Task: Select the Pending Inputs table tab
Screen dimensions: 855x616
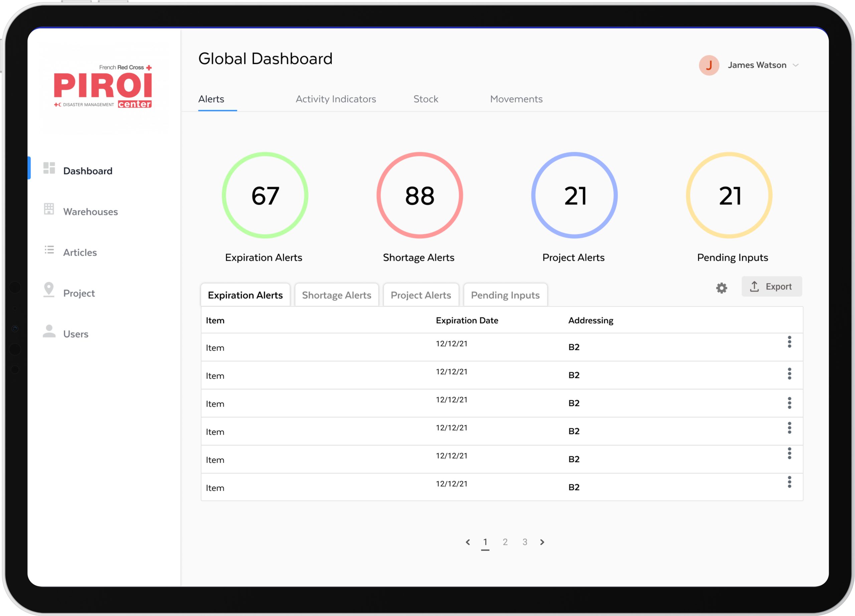Action: (505, 295)
